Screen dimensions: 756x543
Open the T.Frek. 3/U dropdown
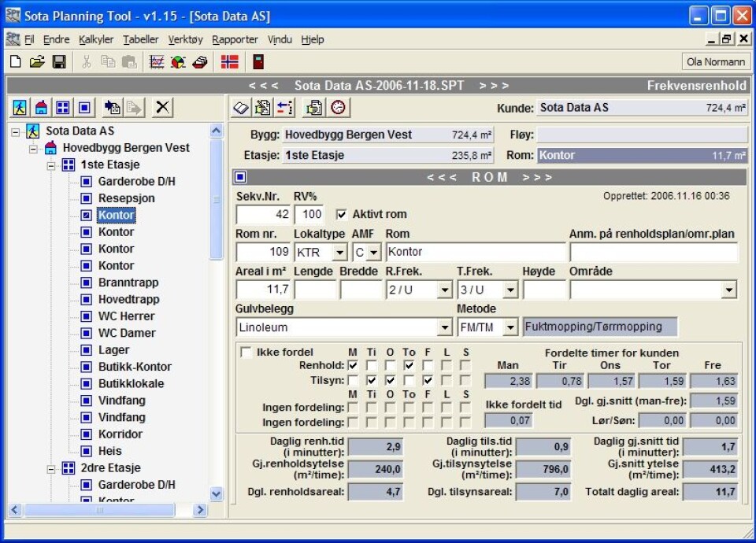[510, 290]
